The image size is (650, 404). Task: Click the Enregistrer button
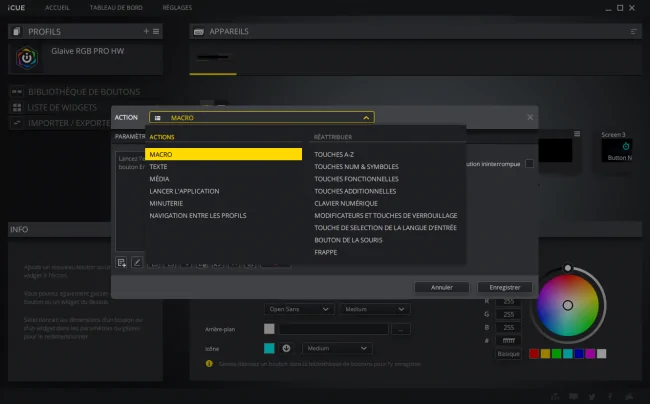504,287
